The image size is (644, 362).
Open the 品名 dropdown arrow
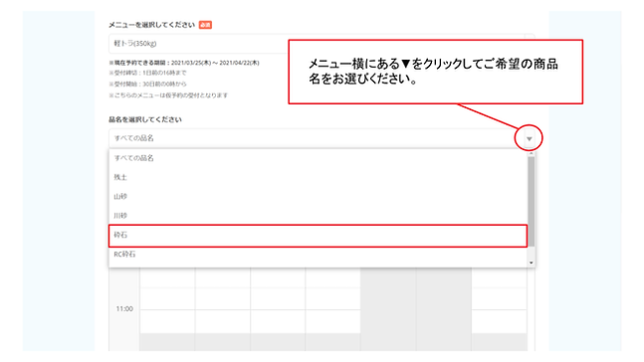coord(529,138)
